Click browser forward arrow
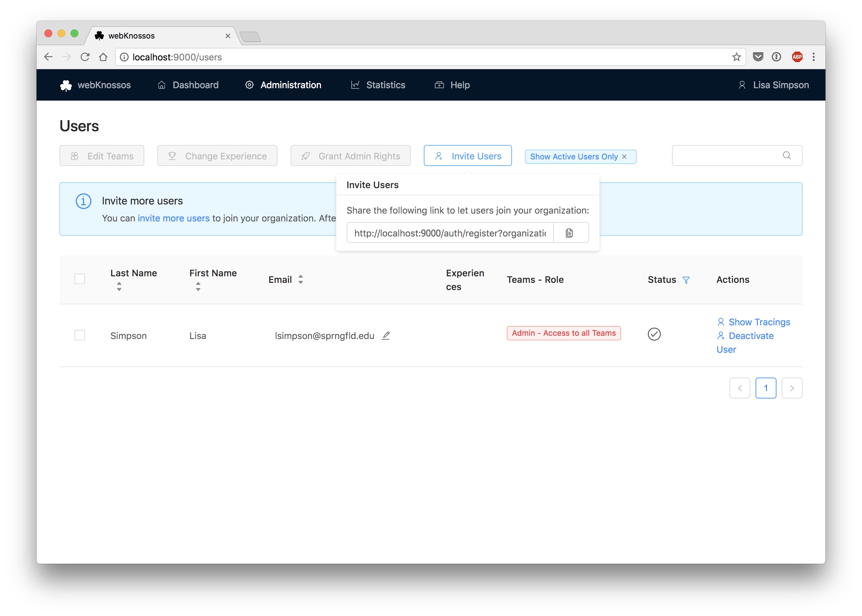Screen dimensions: 862x616 coord(66,57)
